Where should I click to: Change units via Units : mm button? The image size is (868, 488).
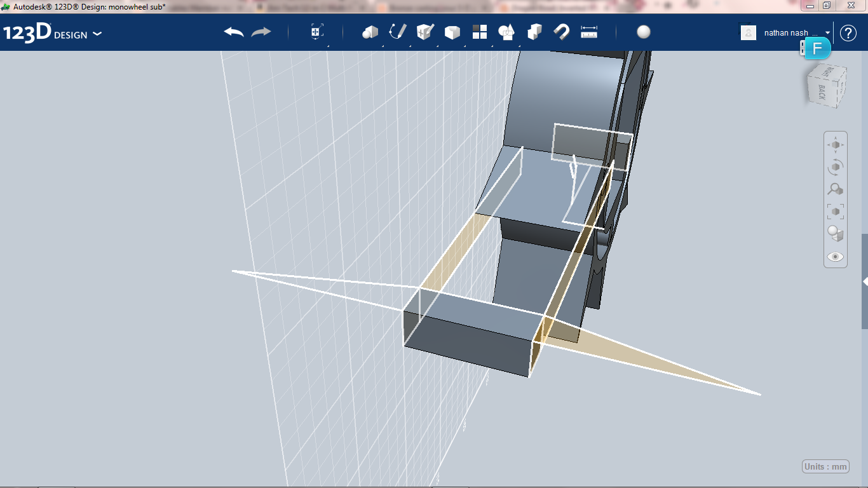(826, 466)
